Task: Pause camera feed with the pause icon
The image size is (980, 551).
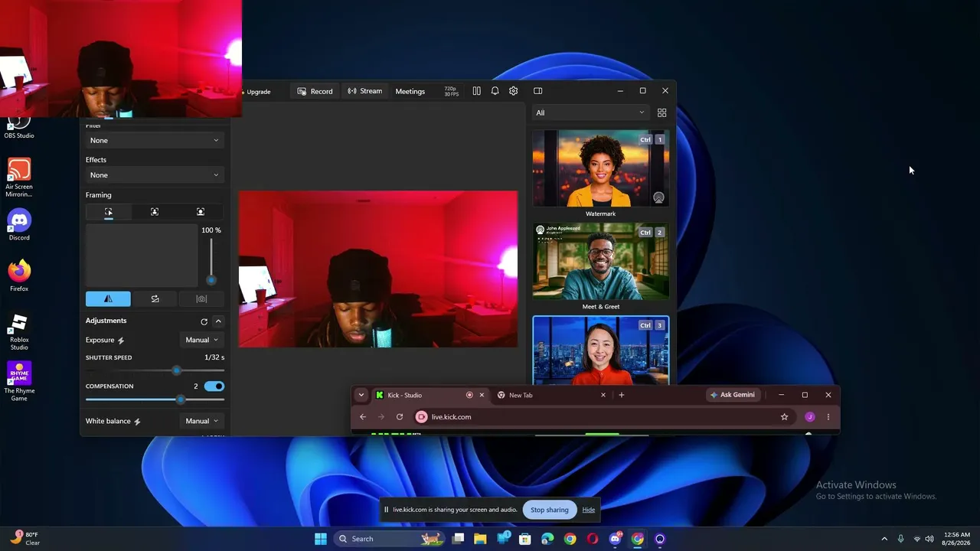Action: 476,91
